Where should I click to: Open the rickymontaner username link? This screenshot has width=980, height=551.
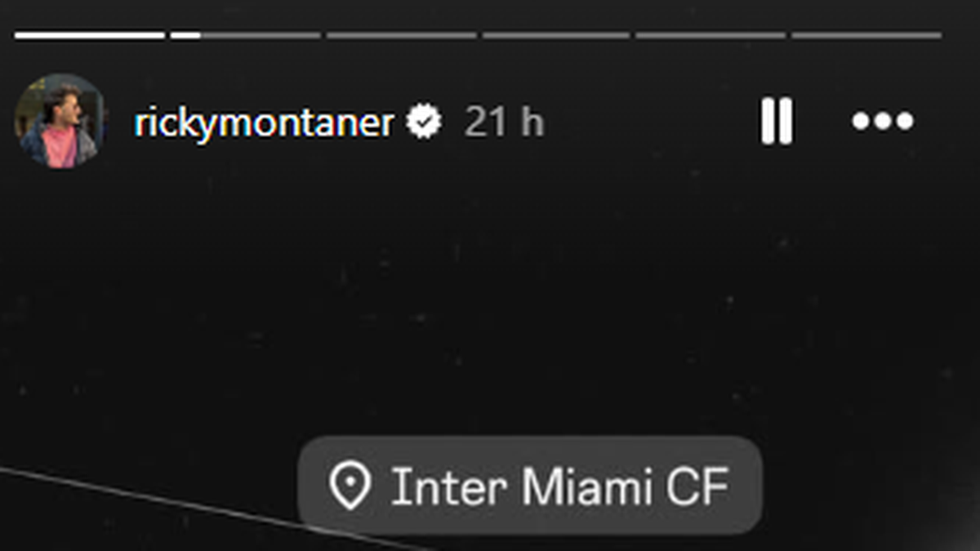tap(264, 123)
